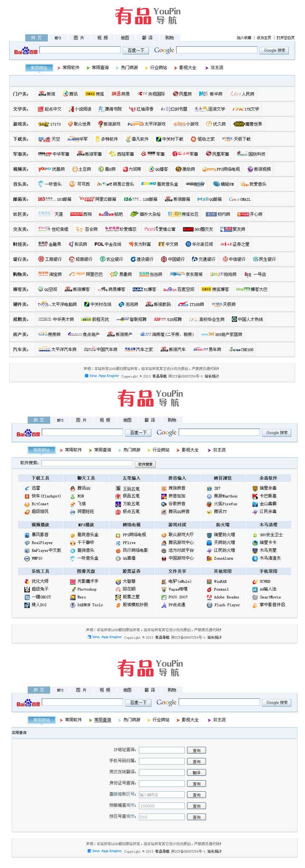
Task: Focus the IP地址查询 input field
Action: point(162,750)
